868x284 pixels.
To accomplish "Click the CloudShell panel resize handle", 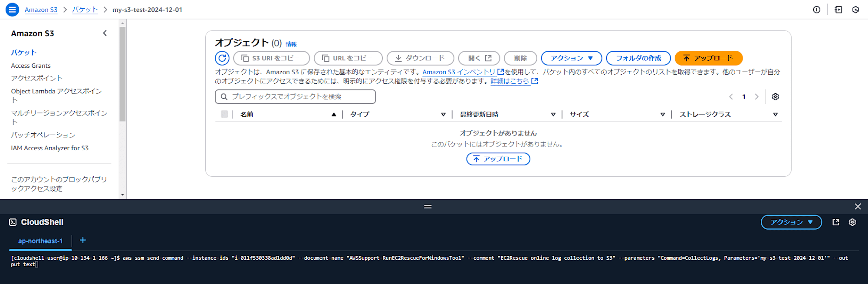I will pyautogui.click(x=428, y=207).
